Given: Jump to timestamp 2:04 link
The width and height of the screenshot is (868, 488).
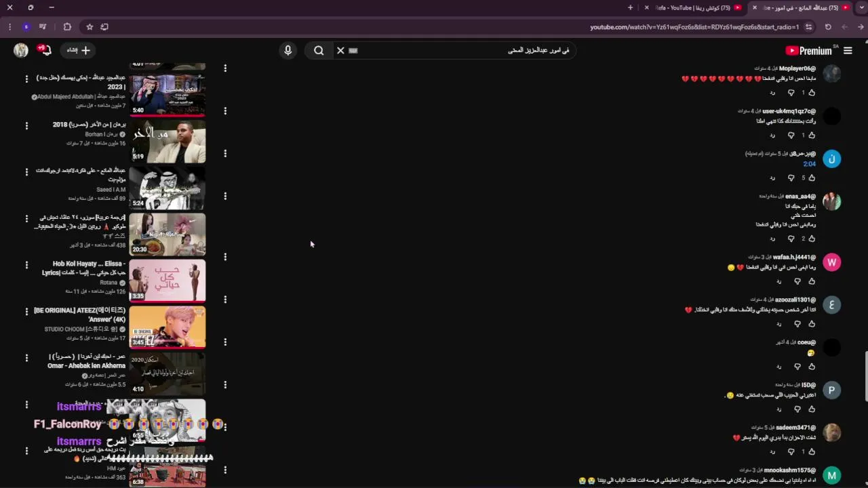Looking at the screenshot, I should point(809,164).
